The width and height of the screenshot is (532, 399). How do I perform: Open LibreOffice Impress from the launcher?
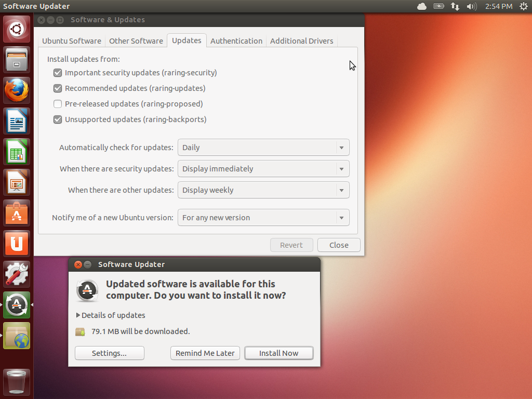tap(17, 182)
